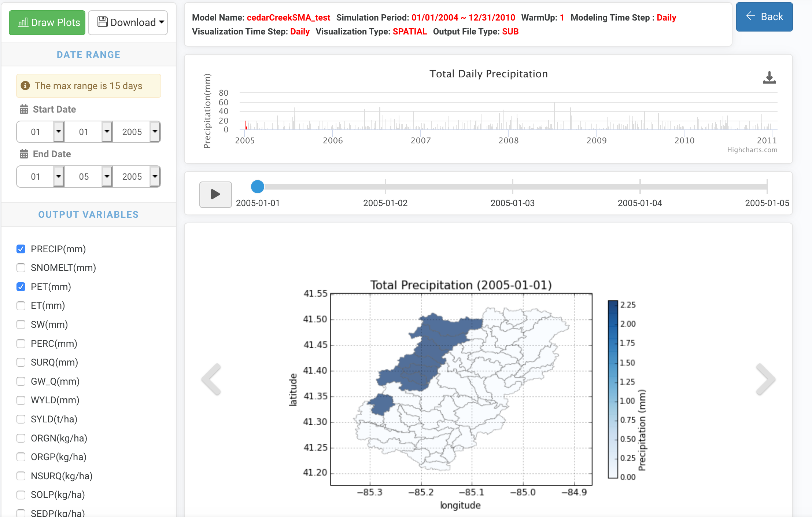Advance to next map with right chevron
The height and width of the screenshot is (517, 812).
(765, 379)
